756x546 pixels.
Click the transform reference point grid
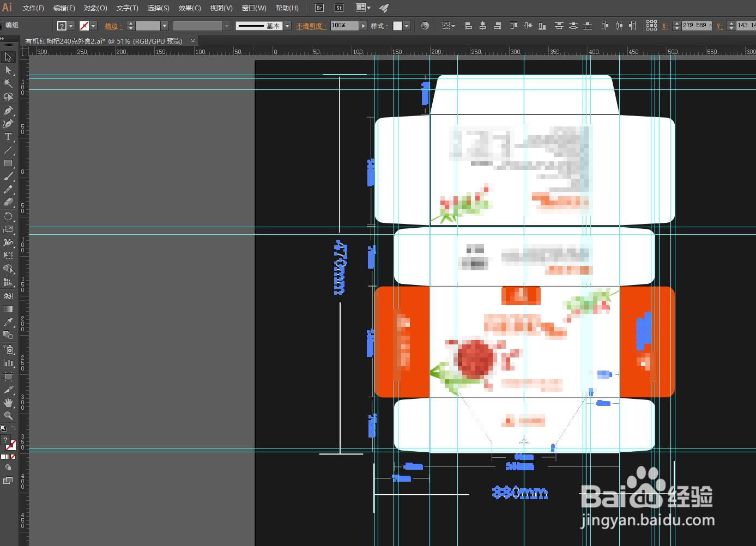pos(651,26)
